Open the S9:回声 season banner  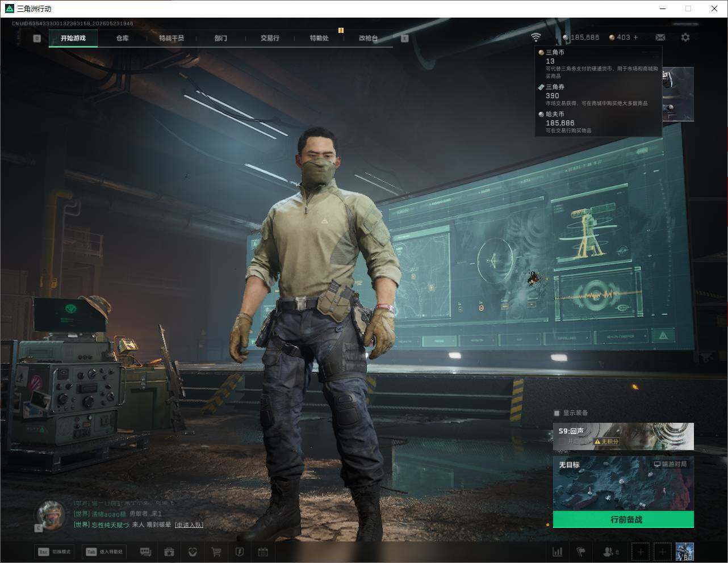point(624,436)
